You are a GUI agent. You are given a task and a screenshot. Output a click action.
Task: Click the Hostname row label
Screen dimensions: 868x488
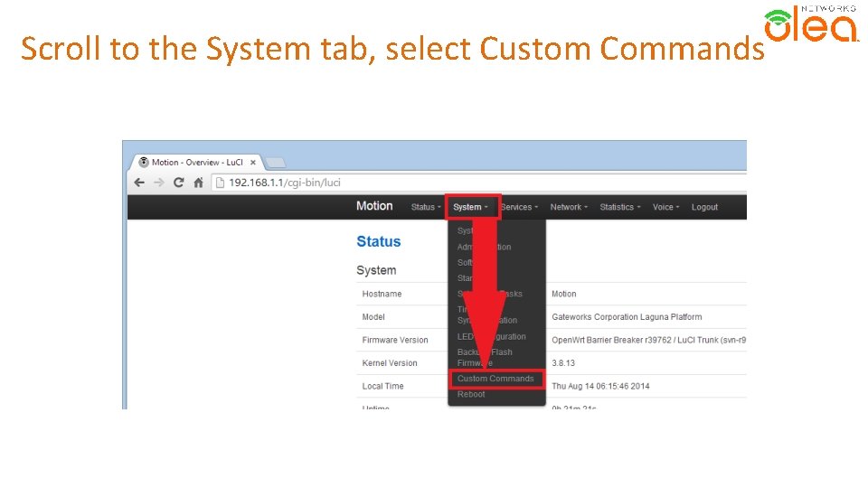click(x=382, y=294)
